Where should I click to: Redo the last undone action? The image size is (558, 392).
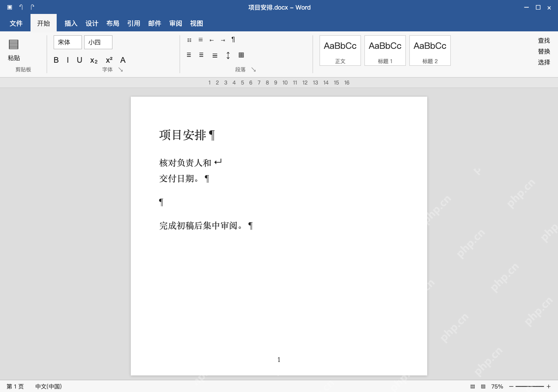32,7
